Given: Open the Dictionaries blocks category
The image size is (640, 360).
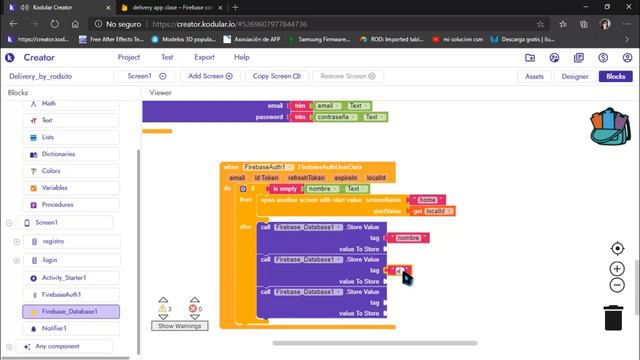Looking at the screenshot, I should 71,154.
